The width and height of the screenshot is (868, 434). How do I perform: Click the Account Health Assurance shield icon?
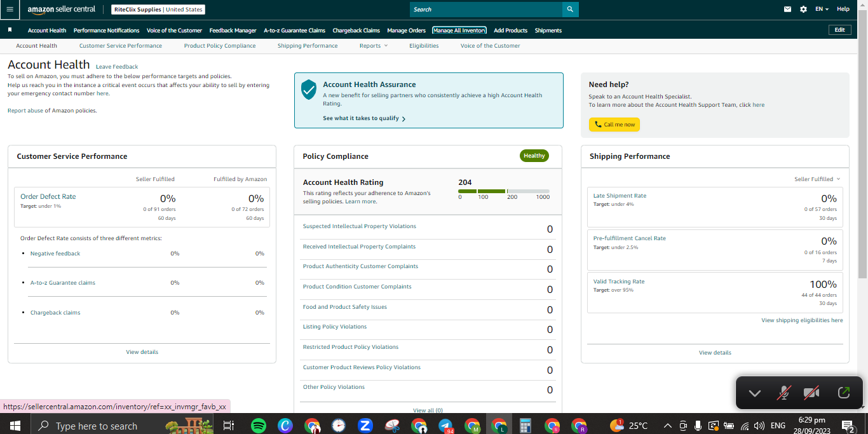309,90
